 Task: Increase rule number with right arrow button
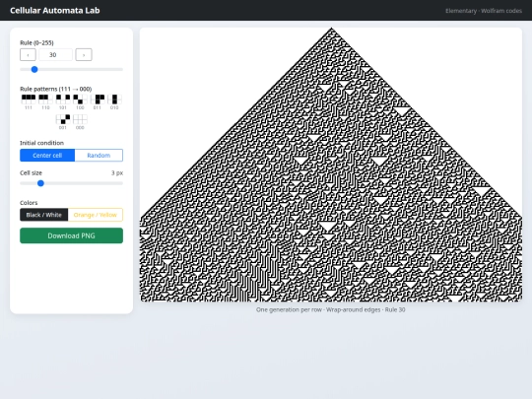tap(84, 54)
